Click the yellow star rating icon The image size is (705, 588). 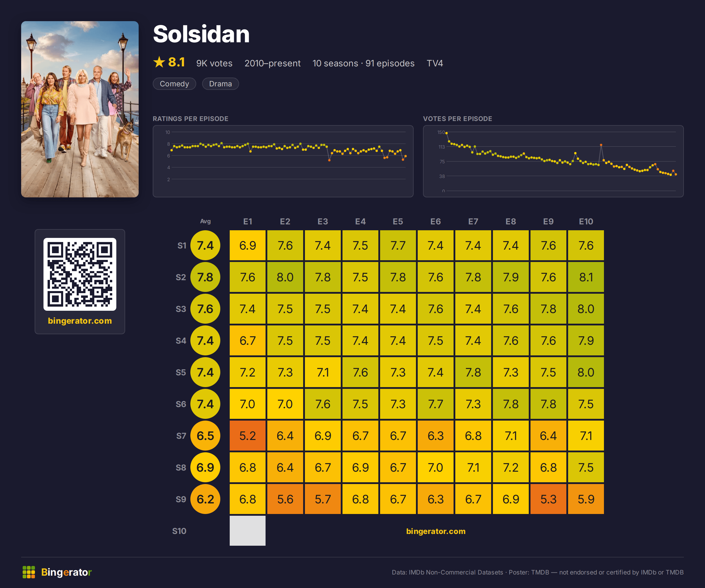click(x=159, y=62)
